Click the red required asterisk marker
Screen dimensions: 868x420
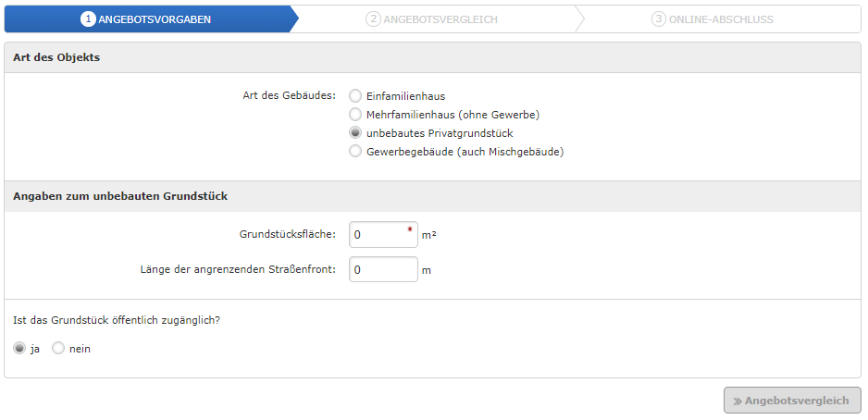coord(410,229)
